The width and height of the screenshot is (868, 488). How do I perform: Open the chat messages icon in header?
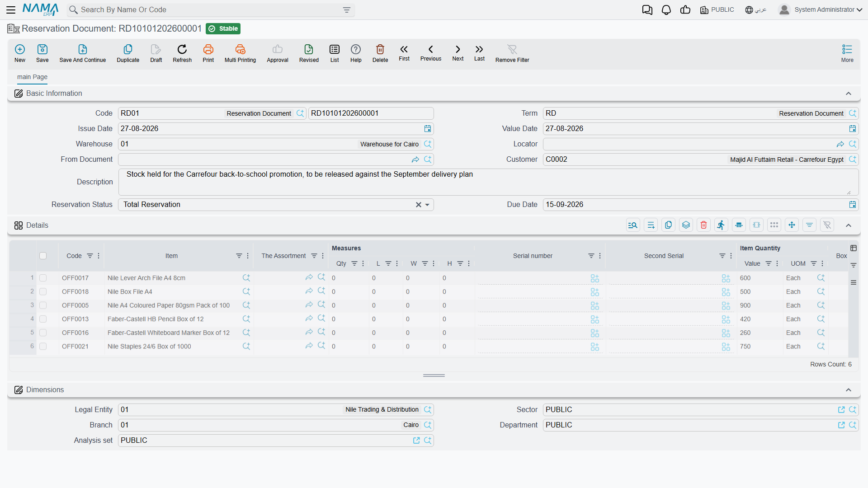(x=647, y=10)
